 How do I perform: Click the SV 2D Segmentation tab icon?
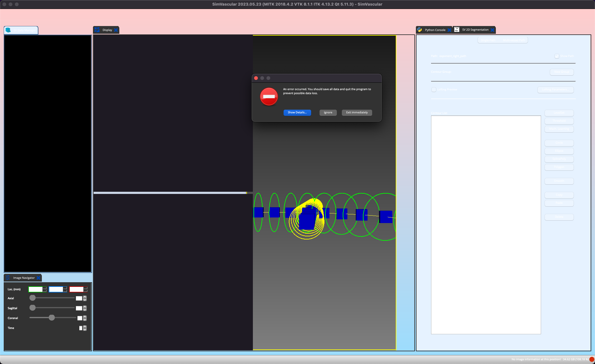457,29
